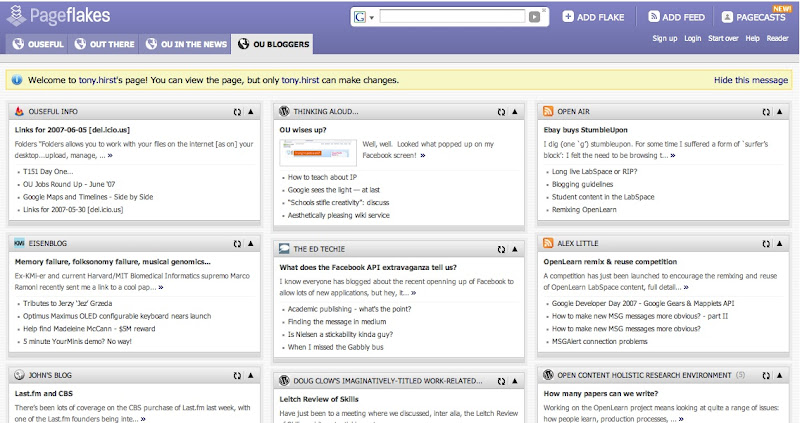
Task: Click refresh icon on OUseful Info widget
Action: 238,111
